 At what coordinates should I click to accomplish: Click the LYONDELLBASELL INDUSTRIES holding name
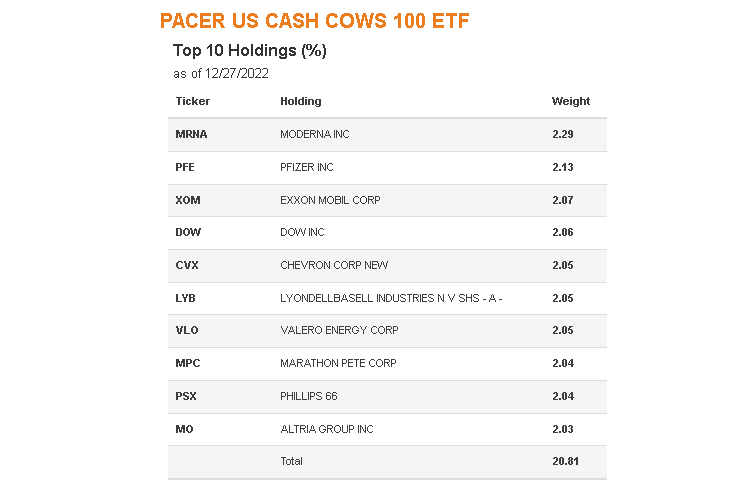coord(391,298)
